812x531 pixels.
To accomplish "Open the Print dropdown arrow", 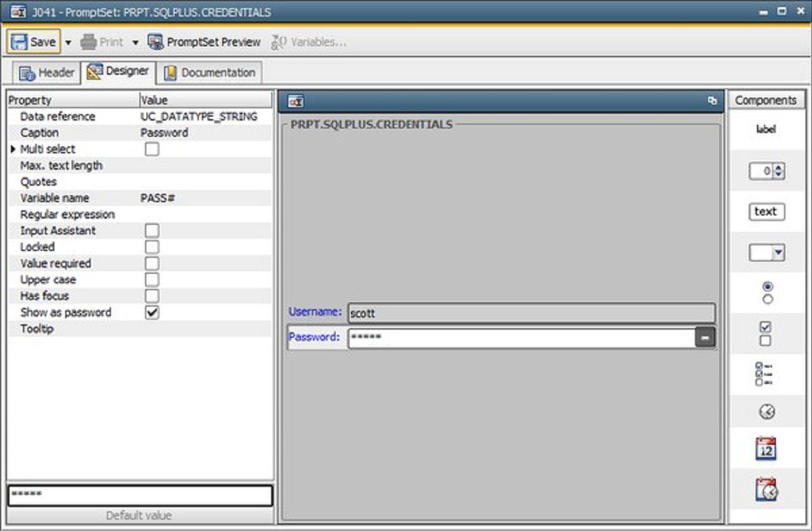I will [135, 42].
